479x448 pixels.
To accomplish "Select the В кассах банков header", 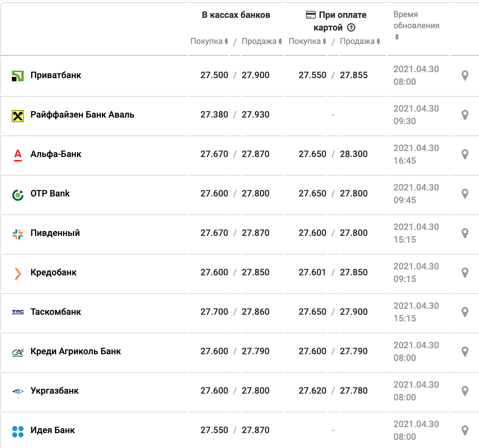I will [236, 15].
